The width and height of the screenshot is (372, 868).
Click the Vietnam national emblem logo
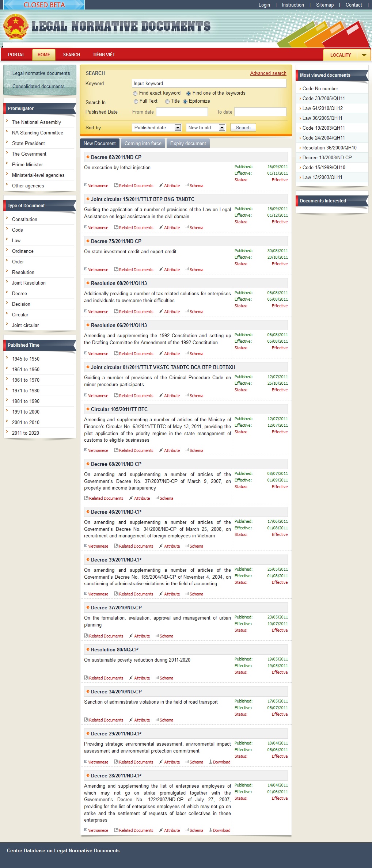pyautogui.click(x=16, y=27)
